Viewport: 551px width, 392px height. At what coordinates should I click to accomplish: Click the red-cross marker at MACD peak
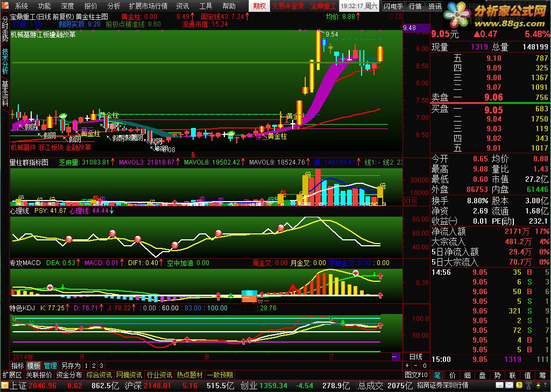pyautogui.click(x=356, y=273)
